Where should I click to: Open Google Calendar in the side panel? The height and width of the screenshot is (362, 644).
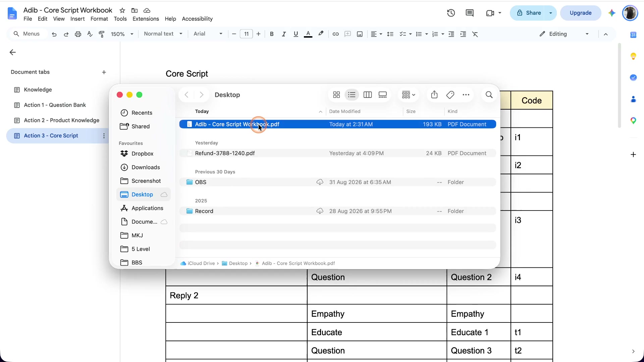click(x=633, y=35)
